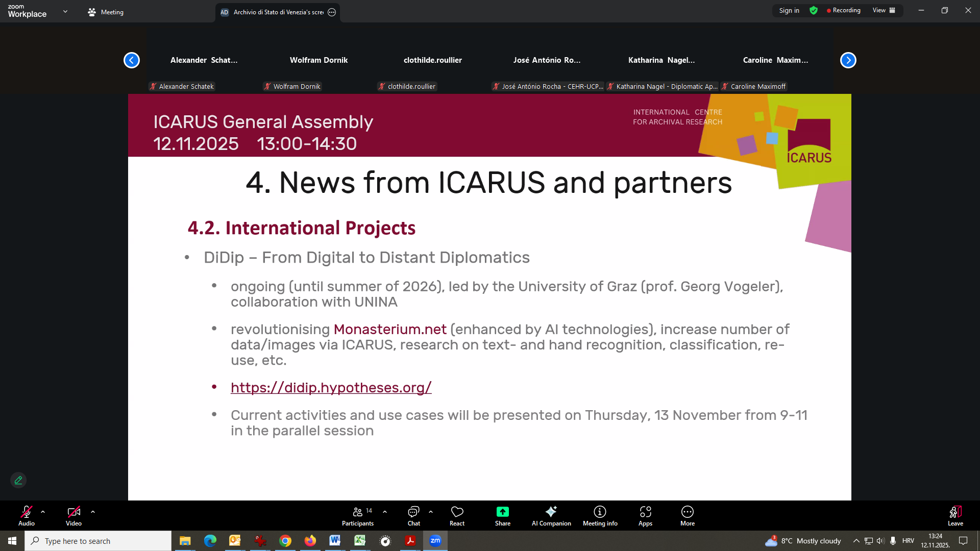Click the Leave meeting button
This screenshot has height=551, width=980.
pos(955,515)
